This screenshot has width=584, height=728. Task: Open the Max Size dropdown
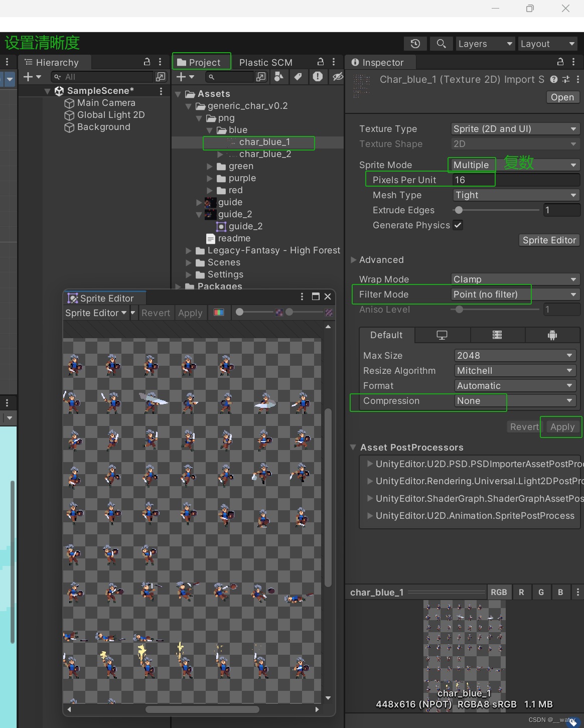(515, 356)
